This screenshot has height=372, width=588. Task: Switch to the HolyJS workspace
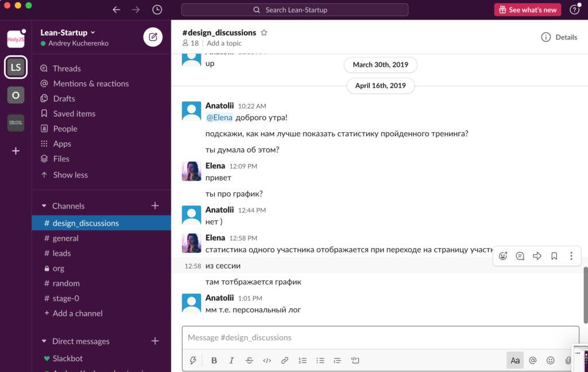(16, 39)
